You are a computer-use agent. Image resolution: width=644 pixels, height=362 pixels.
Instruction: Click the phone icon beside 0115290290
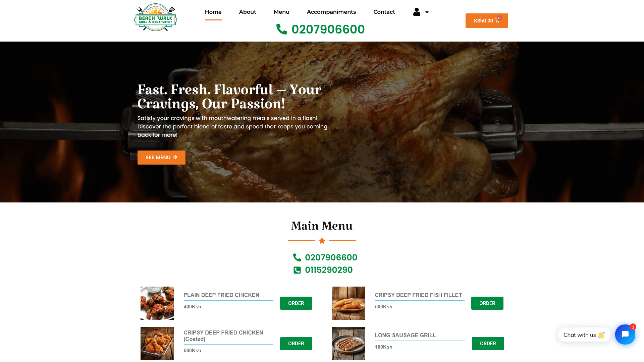pos(297,270)
